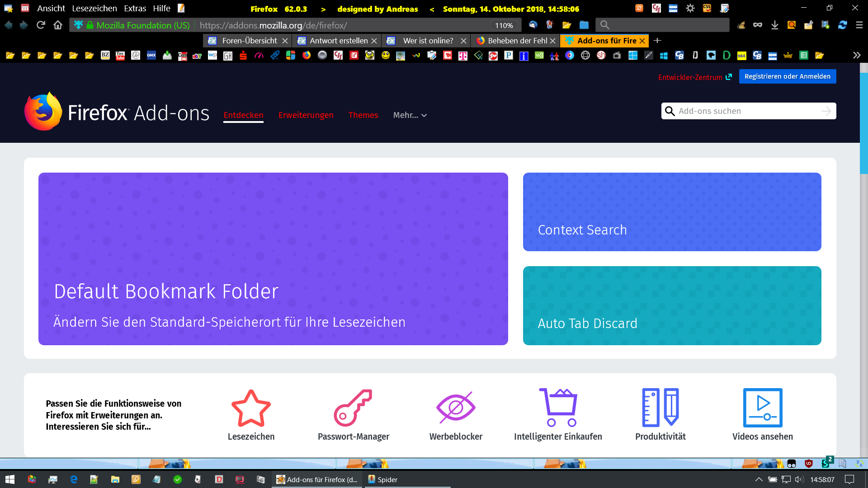This screenshot has width=868, height=488.
Task: Switch to the Foren-Übersicht tab
Action: coord(250,41)
